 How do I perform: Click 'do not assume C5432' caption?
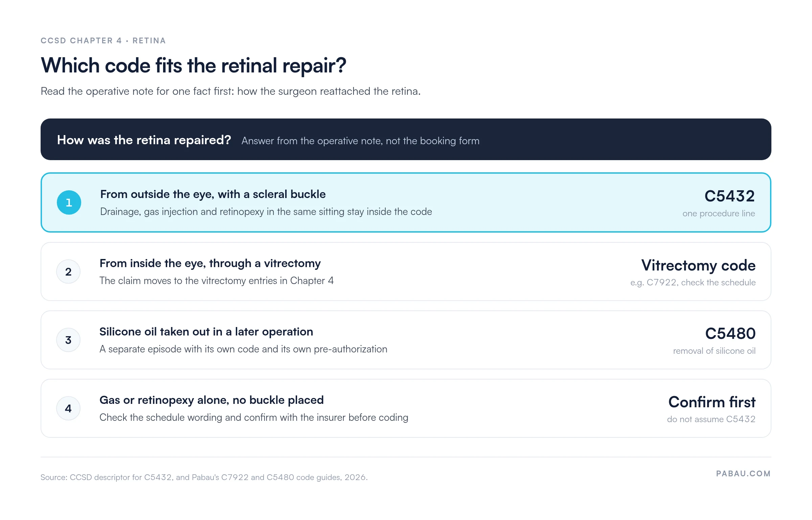point(711,419)
